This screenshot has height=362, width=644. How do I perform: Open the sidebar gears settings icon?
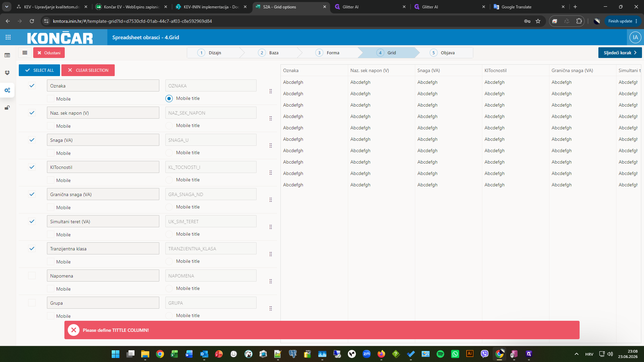click(7, 90)
